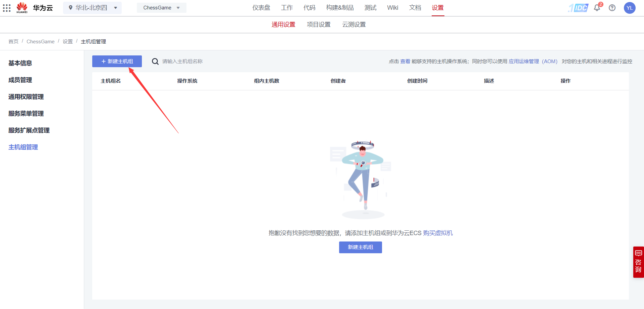Open the apps grid menu
Image resolution: width=644 pixels, height=309 pixels.
click(x=7, y=8)
